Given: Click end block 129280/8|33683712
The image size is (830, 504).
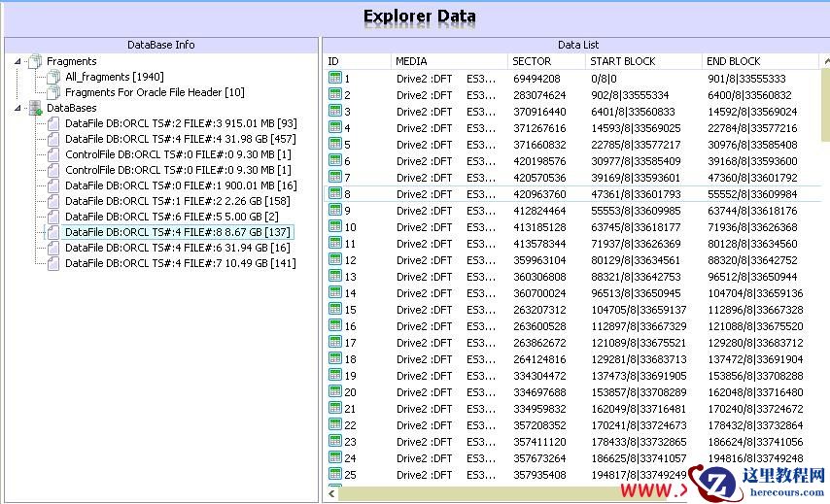Looking at the screenshot, I should click(x=755, y=343).
